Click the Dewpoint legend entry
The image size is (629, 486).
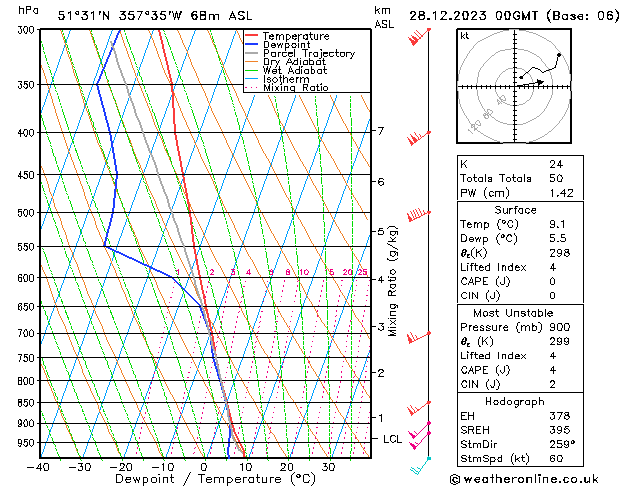click(x=278, y=45)
